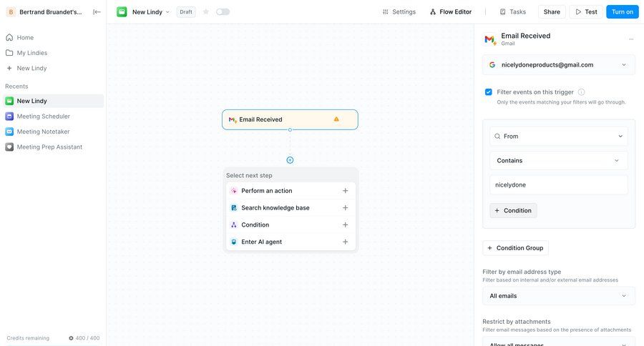Select New Lindy in Recents
The height and width of the screenshot is (346, 644).
click(54, 101)
